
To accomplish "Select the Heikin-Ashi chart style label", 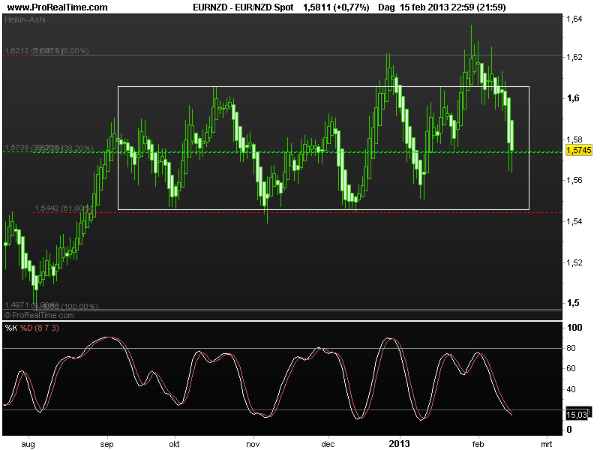I will 25,19.
